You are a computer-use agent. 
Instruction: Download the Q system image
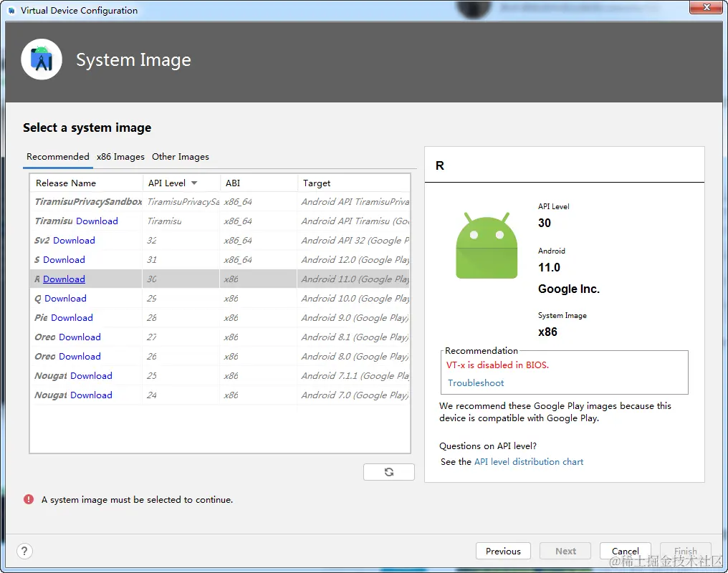[65, 299]
